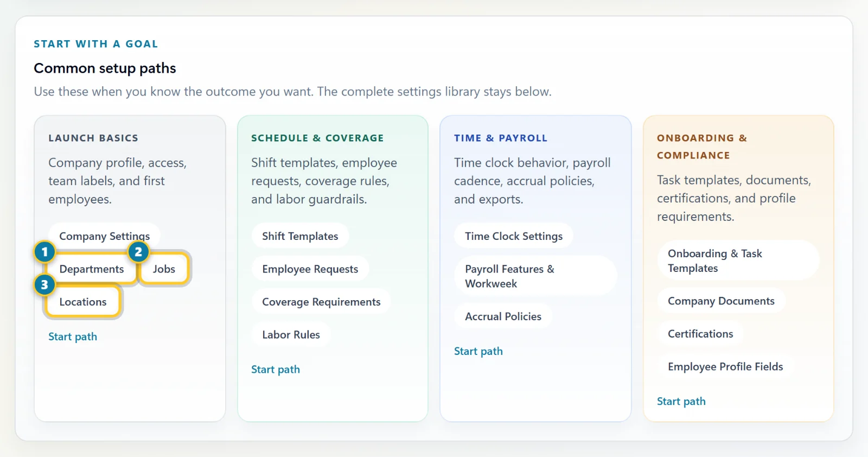868x457 pixels.
Task: Select the Onboarding & Compliance card heading
Action: 702,147
